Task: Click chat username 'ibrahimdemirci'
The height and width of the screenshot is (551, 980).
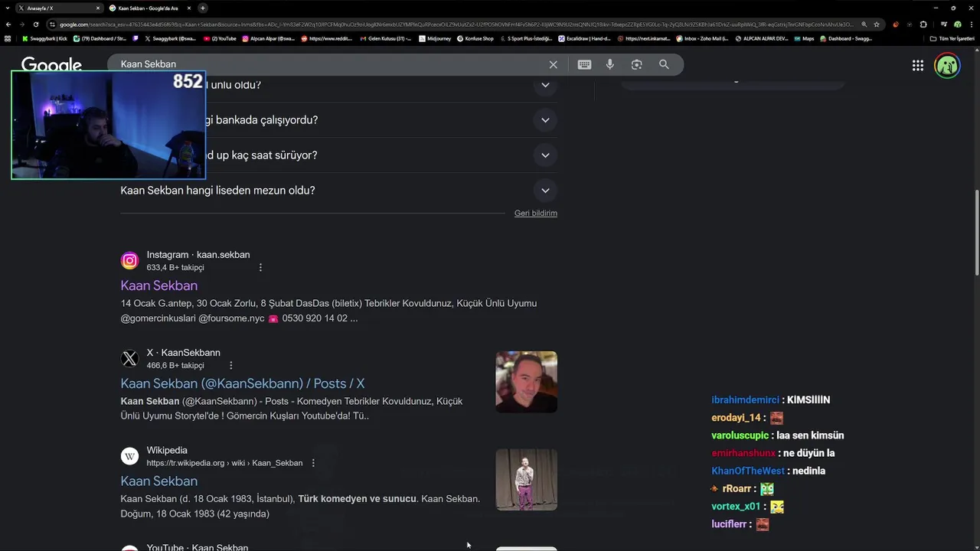Action: point(745,400)
